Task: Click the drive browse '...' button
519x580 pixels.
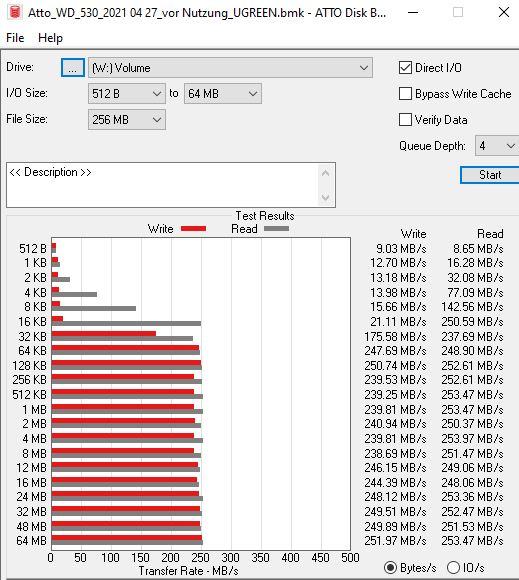Action: coord(73,68)
